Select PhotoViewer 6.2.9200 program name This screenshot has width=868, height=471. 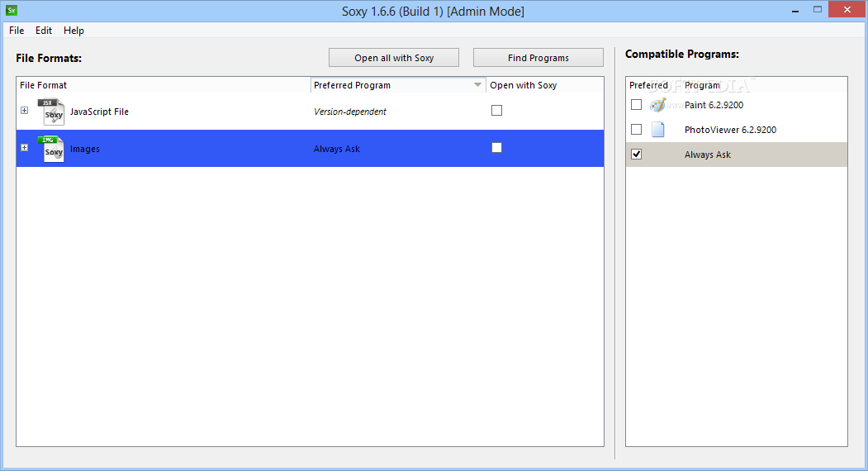coord(730,130)
